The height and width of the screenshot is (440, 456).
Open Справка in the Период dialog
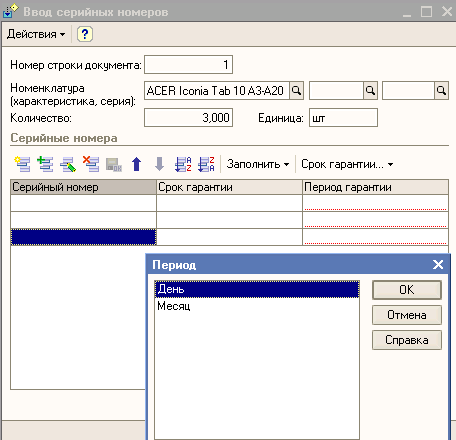click(407, 340)
